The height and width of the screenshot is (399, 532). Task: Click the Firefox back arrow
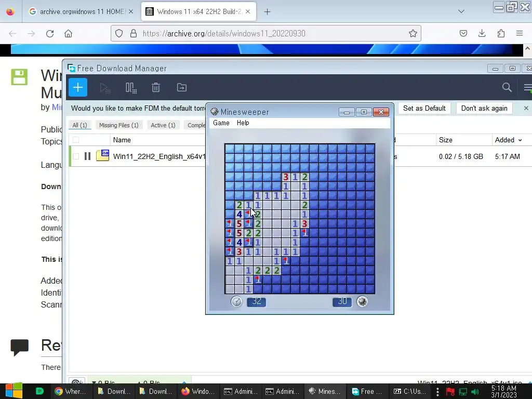pyautogui.click(x=12, y=34)
